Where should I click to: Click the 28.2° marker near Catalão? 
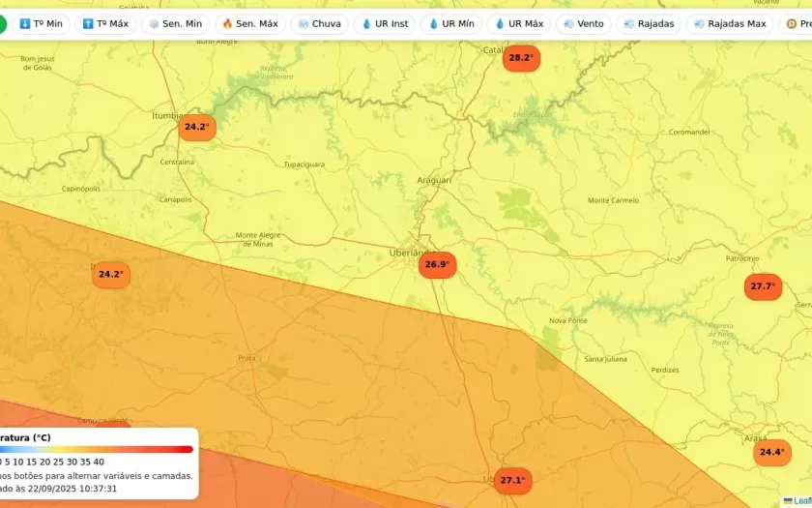pos(520,58)
